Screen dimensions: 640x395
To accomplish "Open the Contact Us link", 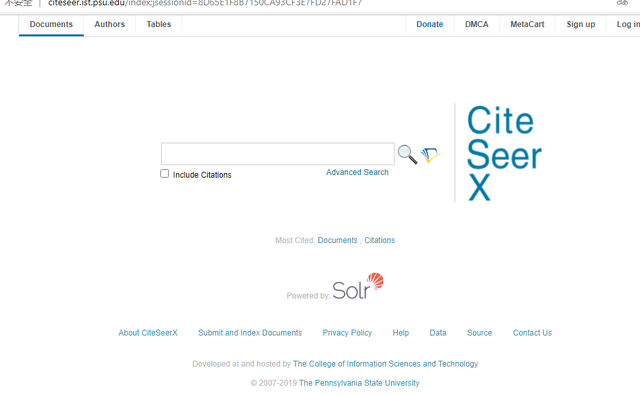I will tap(532, 333).
